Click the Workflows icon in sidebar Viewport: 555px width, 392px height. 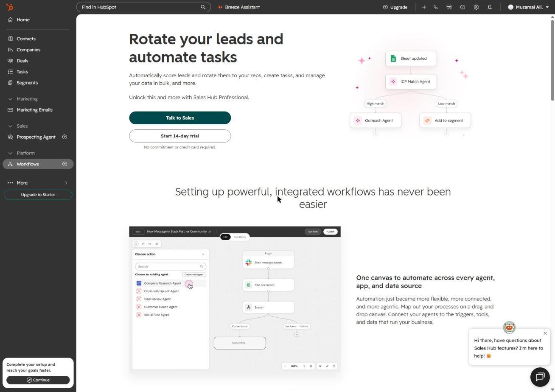pos(11,164)
